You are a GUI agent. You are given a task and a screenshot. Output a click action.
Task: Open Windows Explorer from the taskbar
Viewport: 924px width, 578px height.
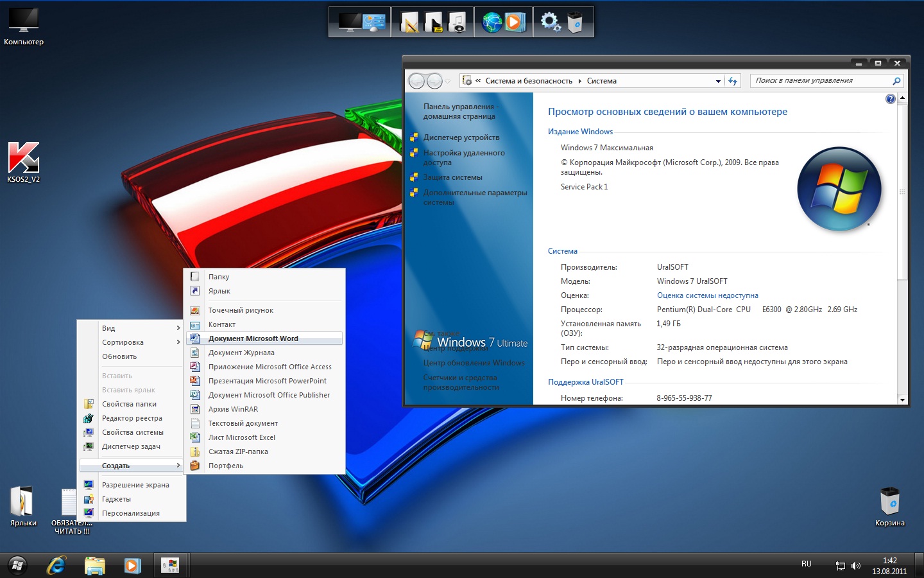click(94, 565)
